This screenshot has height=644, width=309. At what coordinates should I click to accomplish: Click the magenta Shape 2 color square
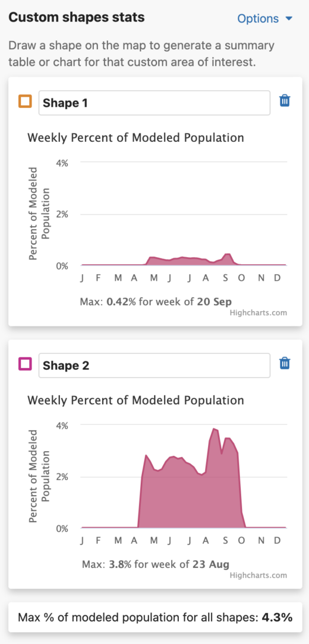(x=25, y=364)
